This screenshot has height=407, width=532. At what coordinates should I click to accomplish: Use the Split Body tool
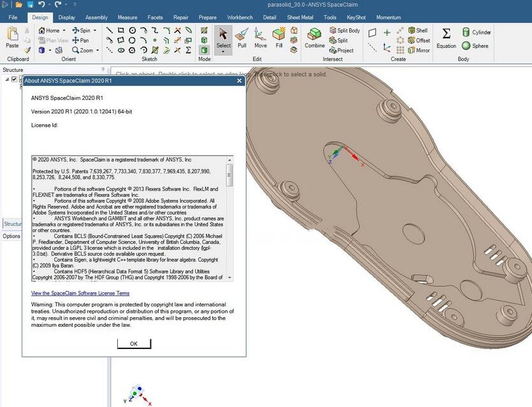[x=345, y=30]
